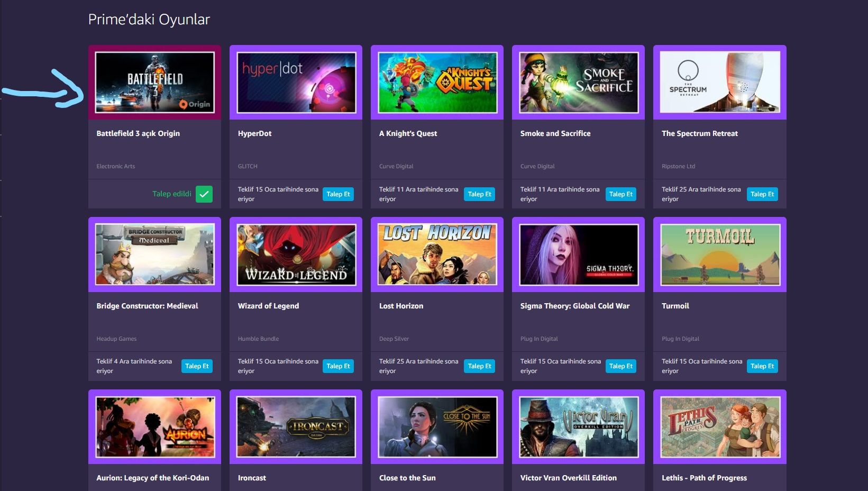Select the 'Lethis - Path of Progress' title
Image resolution: width=868 pixels, height=491 pixels.
pyautogui.click(x=704, y=478)
